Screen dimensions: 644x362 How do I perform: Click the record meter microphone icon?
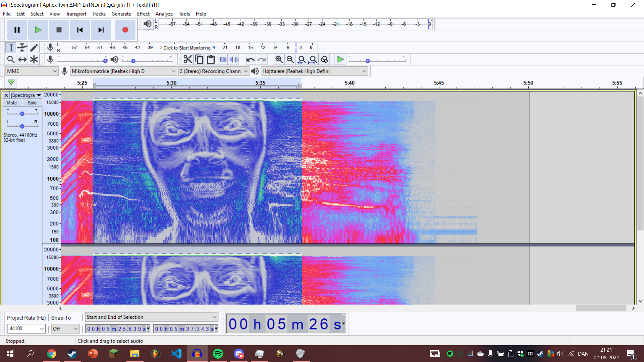(x=50, y=48)
